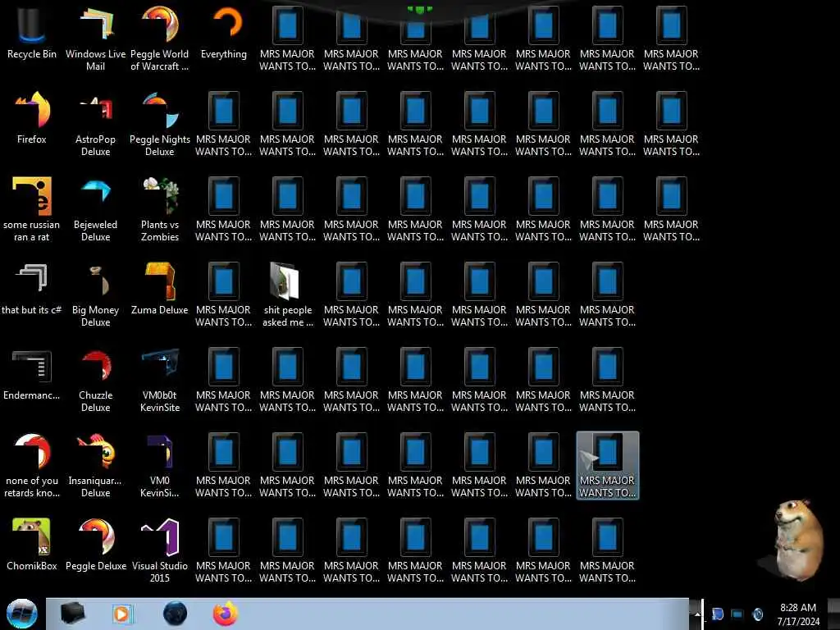This screenshot has height=630, width=840.
Task: Open the Windows Start menu orb
Action: (22, 614)
